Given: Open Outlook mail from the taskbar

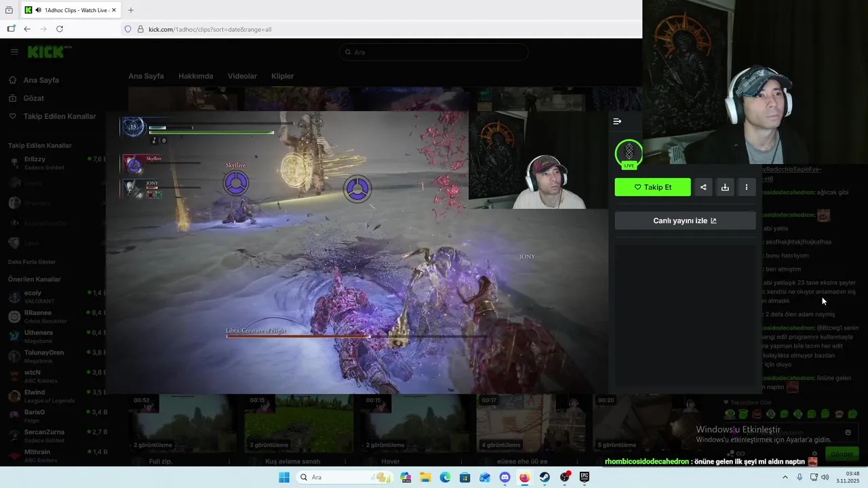Looking at the screenshot, I should (x=484, y=477).
